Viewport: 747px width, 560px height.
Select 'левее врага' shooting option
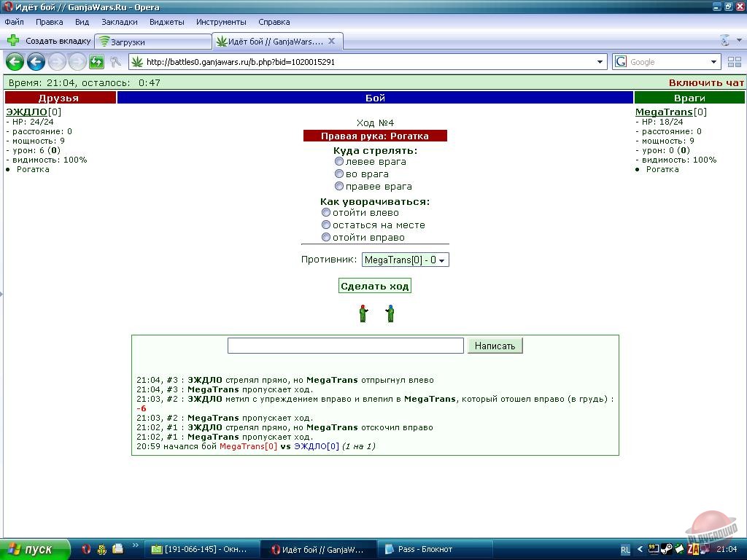[339, 161]
